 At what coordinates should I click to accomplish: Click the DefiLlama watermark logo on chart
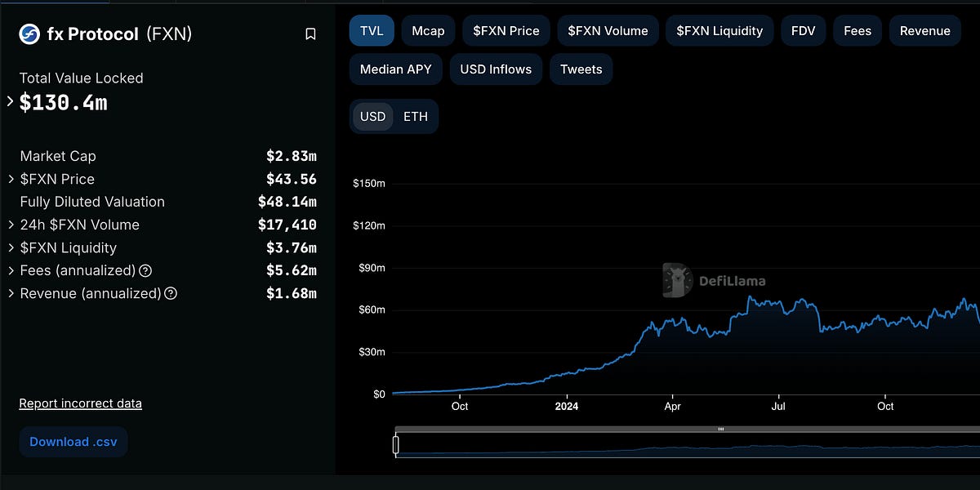point(678,280)
